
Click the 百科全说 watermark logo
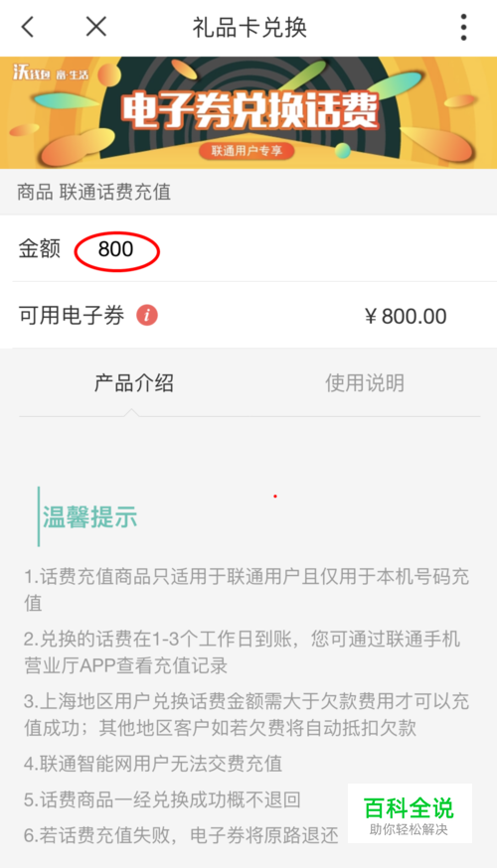point(410,813)
